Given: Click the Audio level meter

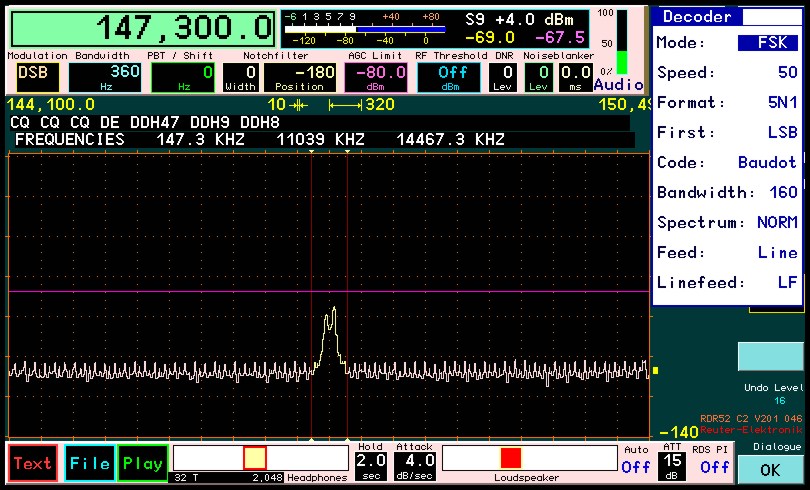Looking at the screenshot, I should [x=621, y=42].
